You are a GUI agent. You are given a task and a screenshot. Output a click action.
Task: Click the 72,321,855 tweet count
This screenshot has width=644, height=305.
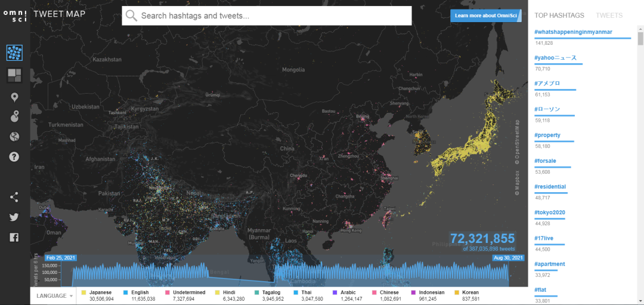click(482, 238)
